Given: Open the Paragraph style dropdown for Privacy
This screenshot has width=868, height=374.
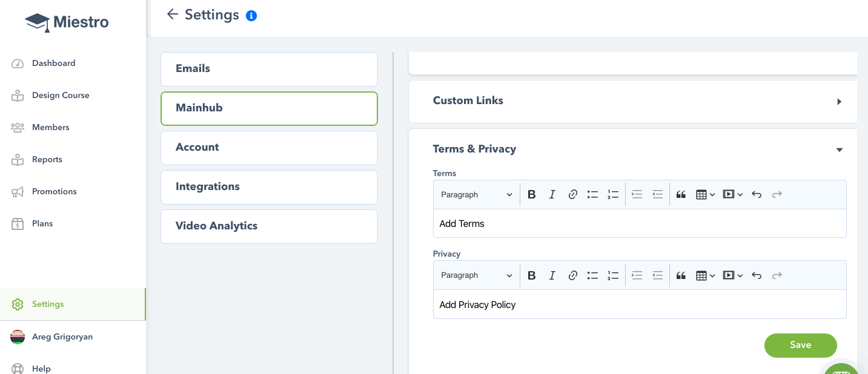Looking at the screenshot, I should point(477,275).
